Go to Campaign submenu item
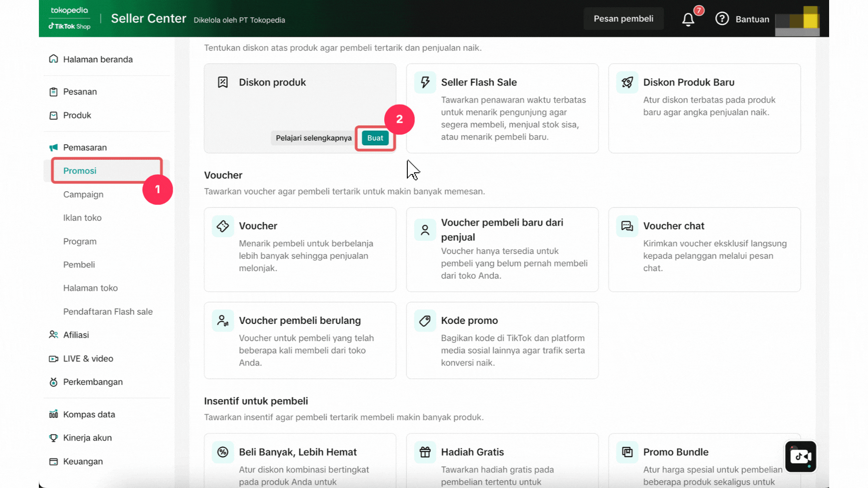This screenshot has width=868, height=488. [x=83, y=194]
